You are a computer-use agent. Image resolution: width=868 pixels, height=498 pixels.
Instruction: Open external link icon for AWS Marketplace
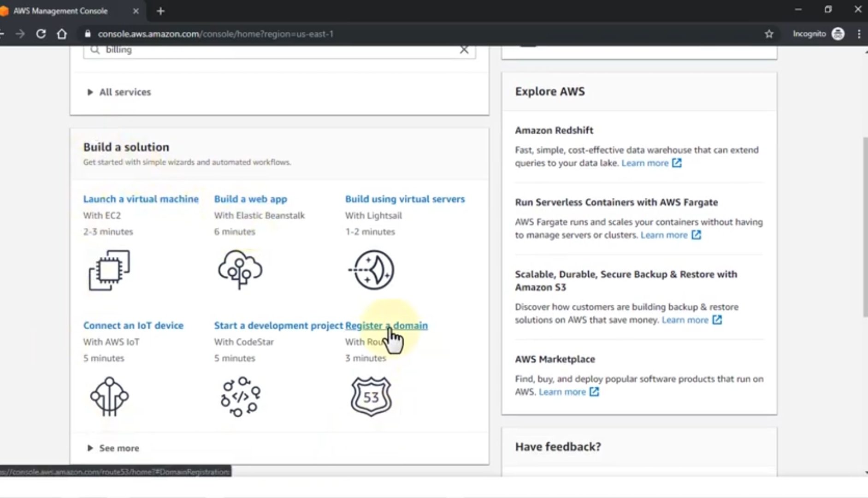[x=594, y=391]
